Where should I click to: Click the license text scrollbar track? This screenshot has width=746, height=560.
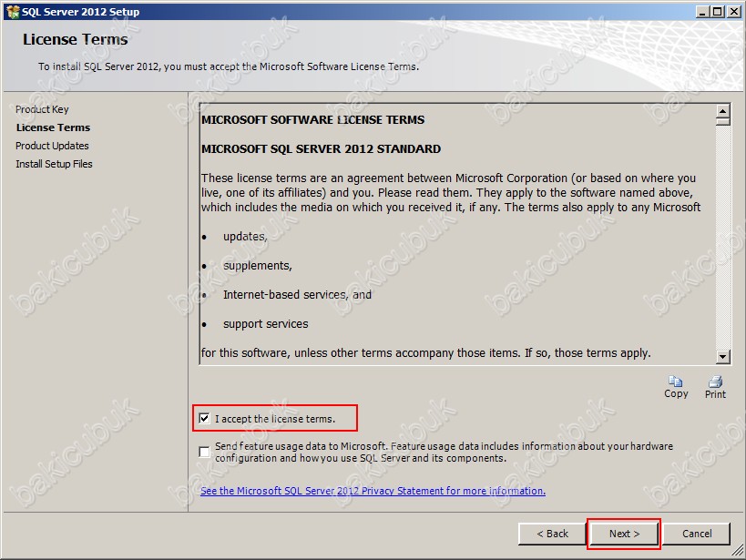coord(722,238)
